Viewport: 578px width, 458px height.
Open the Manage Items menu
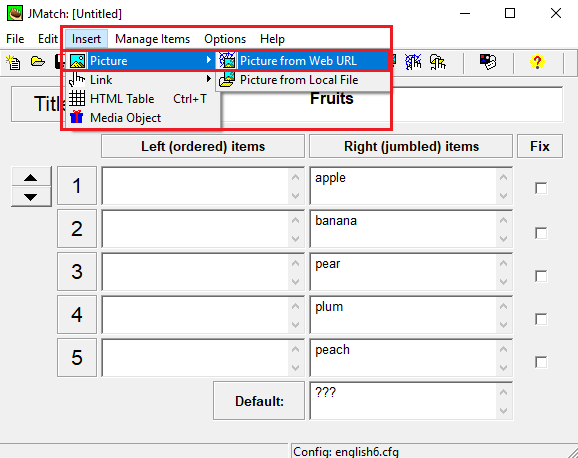point(152,39)
